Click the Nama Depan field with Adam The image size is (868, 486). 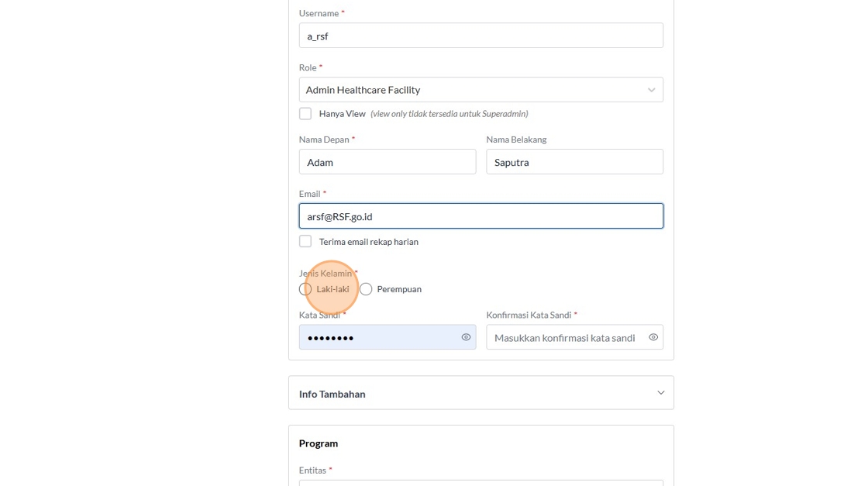point(387,162)
